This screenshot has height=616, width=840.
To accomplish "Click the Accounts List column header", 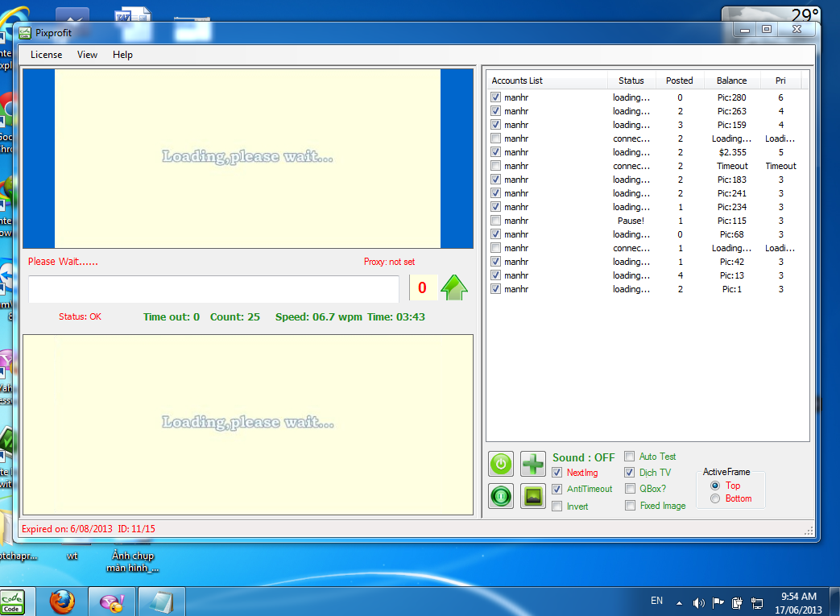I will [x=547, y=81].
